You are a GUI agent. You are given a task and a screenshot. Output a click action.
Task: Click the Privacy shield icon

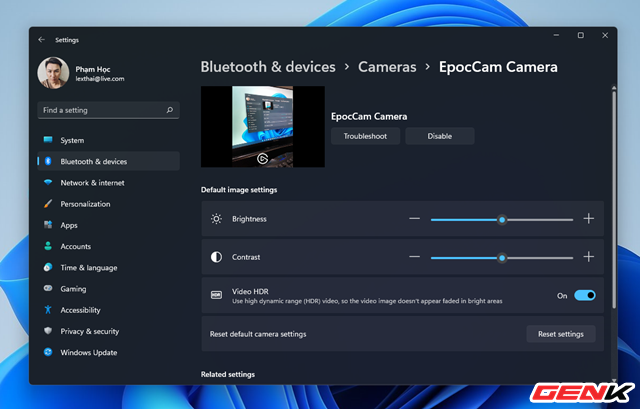(x=48, y=331)
